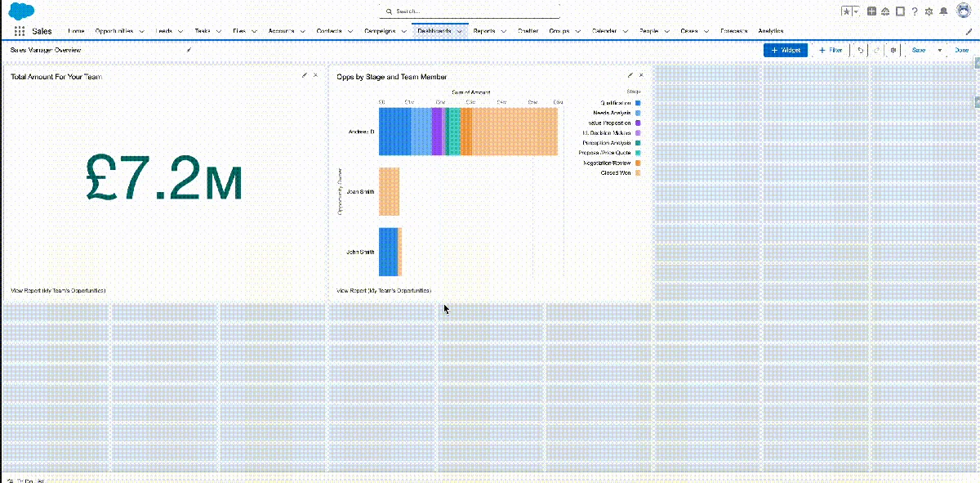
Task: Expand the Dashboards tab chevron
Action: pyautogui.click(x=460, y=31)
